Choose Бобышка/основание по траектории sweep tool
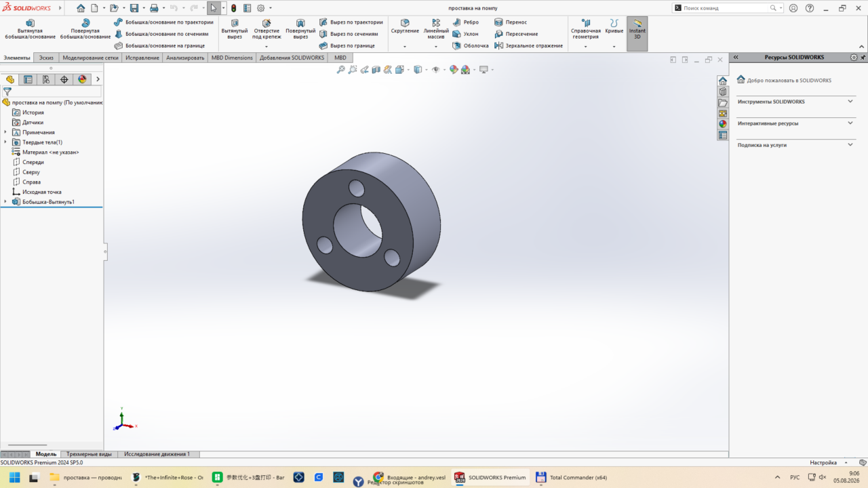The width and height of the screenshot is (868, 488). pos(163,22)
